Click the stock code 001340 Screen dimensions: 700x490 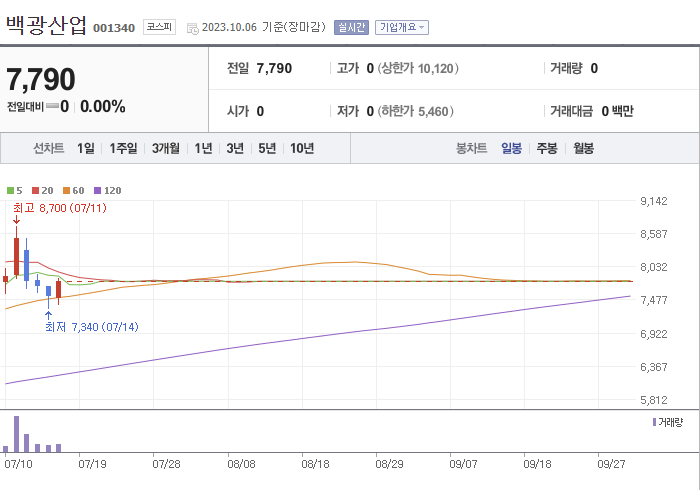click(x=114, y=28)
